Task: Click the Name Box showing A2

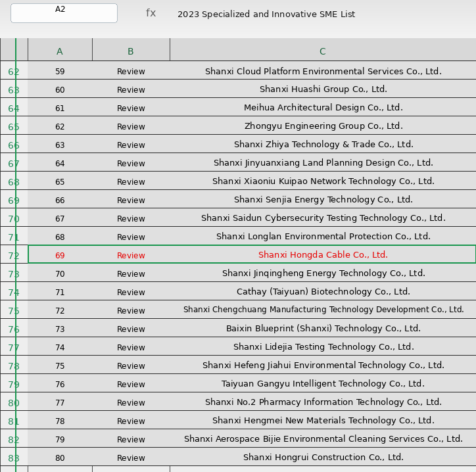Action: tap(64, 13)
